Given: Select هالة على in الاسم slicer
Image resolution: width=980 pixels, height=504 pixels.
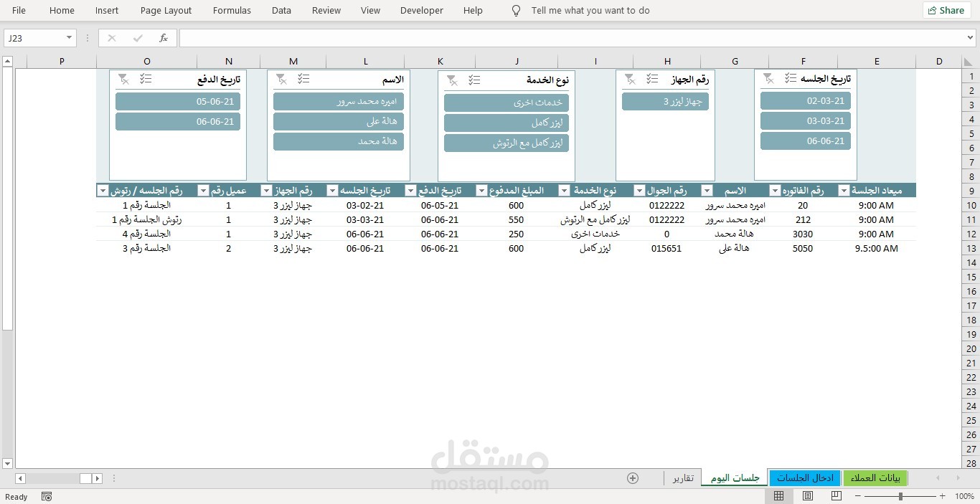Looking at the screenshot, I should (x=339, y=122).
